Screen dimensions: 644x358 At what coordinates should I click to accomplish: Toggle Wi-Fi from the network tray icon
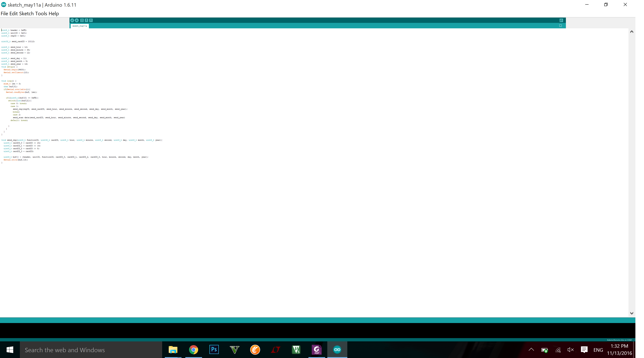[x=558, y=350]
